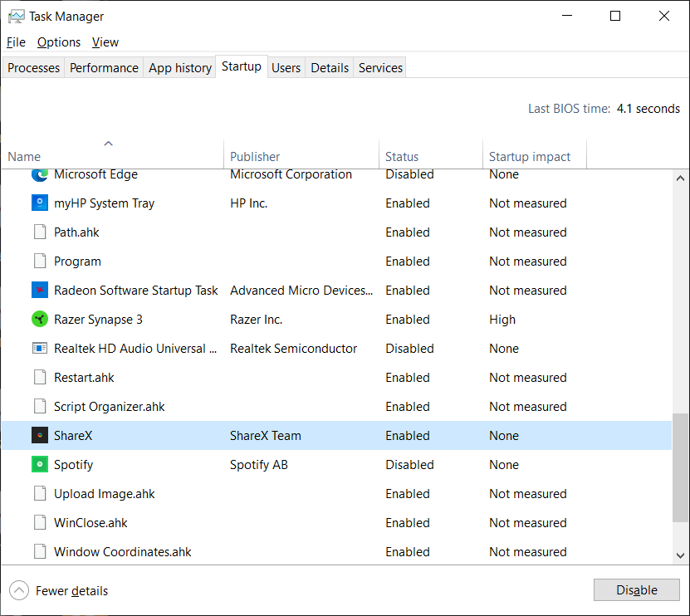
Task: Sort by the Status column header
Action: pos(402,156)
